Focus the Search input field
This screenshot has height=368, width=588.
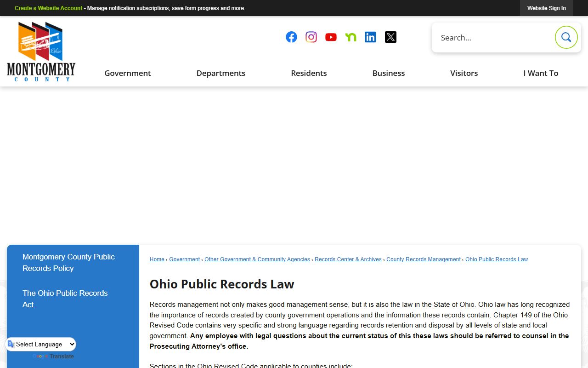pyautogui.click(x=493, y=38)
